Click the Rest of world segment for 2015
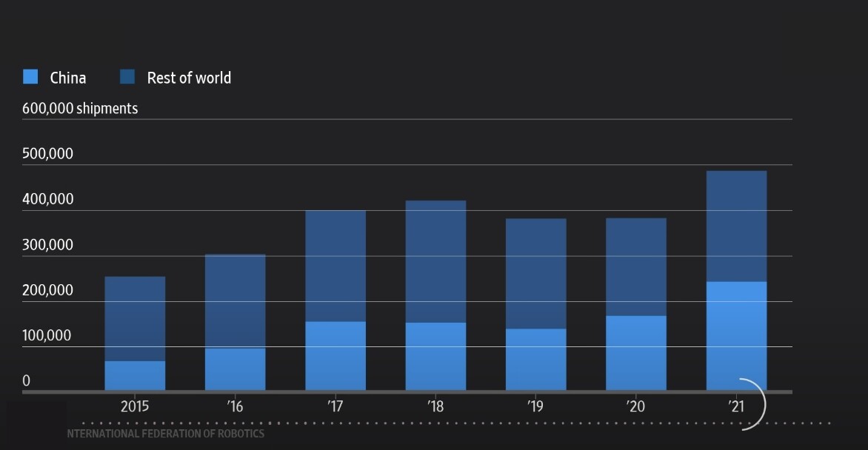Image resolution: width=868 pixels, height=450 pixels. coord(135,318)
